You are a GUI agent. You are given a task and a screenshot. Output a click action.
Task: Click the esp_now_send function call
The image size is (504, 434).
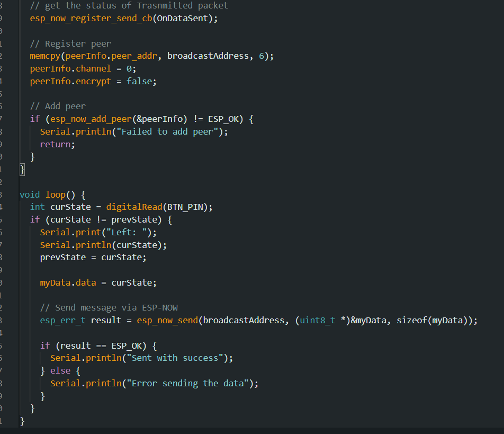pyautogui.click(x=167, y=320)
